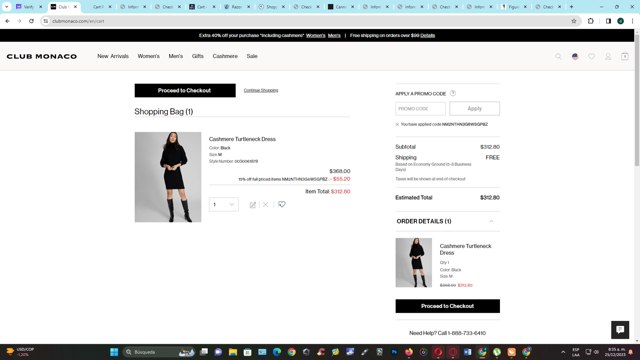Image resolution: width=640 pixels, height=360 pixels.
Task: Click the promo code help question icon
Action: (x=453, y=93)
